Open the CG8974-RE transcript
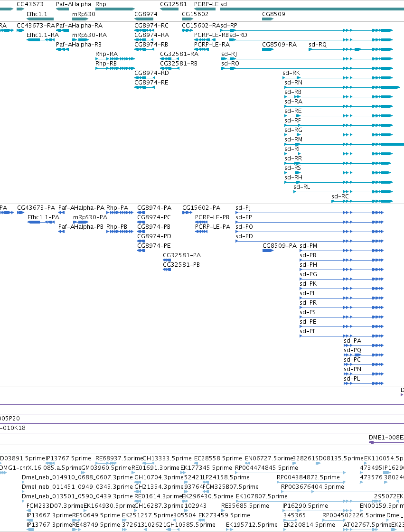 point(145,87)
